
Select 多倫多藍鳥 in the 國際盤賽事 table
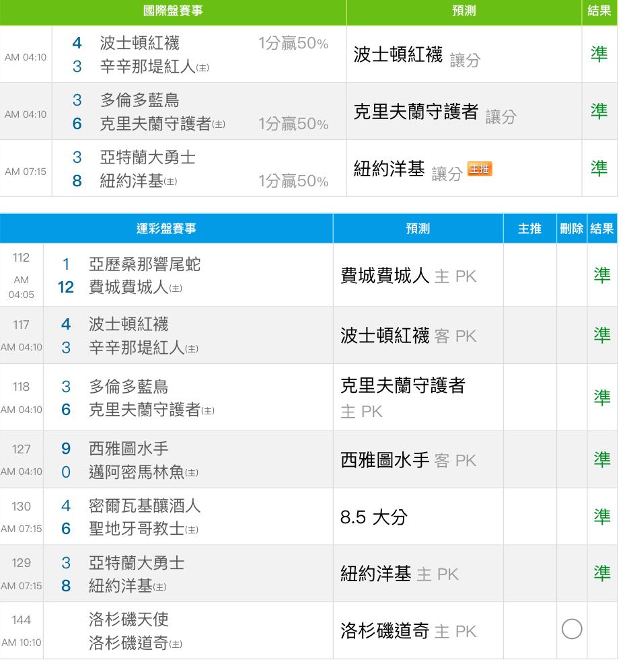140,100
